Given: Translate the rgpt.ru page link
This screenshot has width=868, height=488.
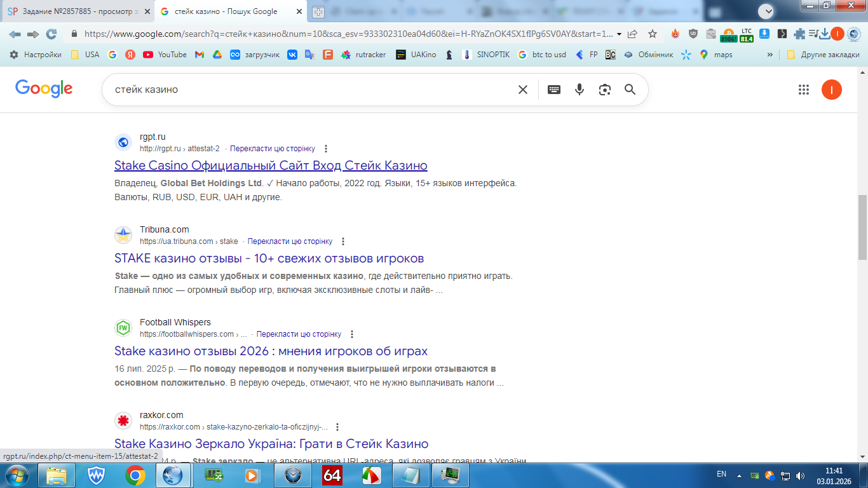Looking at the screenshot, I should pos(273,149).
